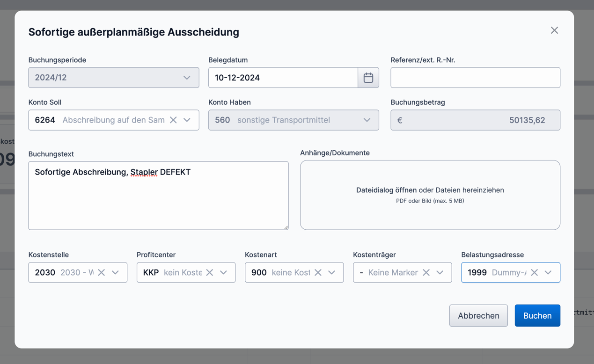The width and height of the screenshot is (594, 364).
Task: Cancel the booking with Abbrechen
Action: (x=478, y=315)
